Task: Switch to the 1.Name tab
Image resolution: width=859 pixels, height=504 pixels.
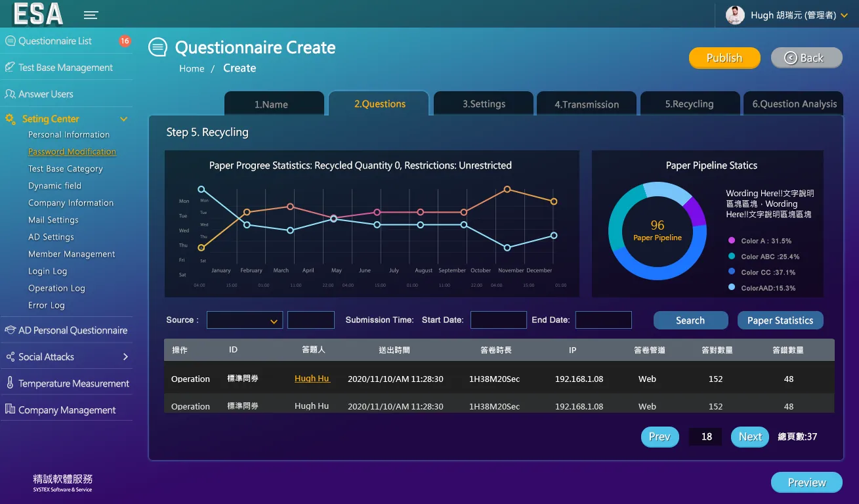Action: click(x=274, y=104)
